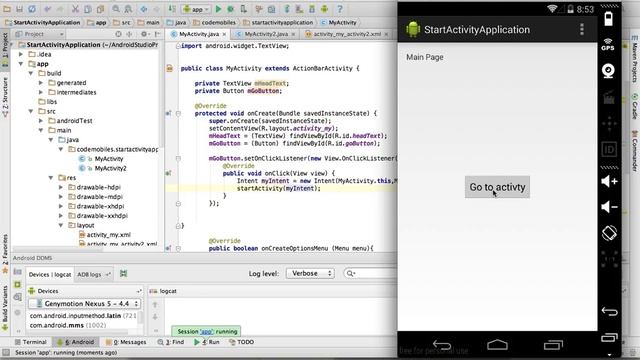Select activity_my.xml in the project tree
The height and width of the screenshot is (360, 640).
[108, 235]
